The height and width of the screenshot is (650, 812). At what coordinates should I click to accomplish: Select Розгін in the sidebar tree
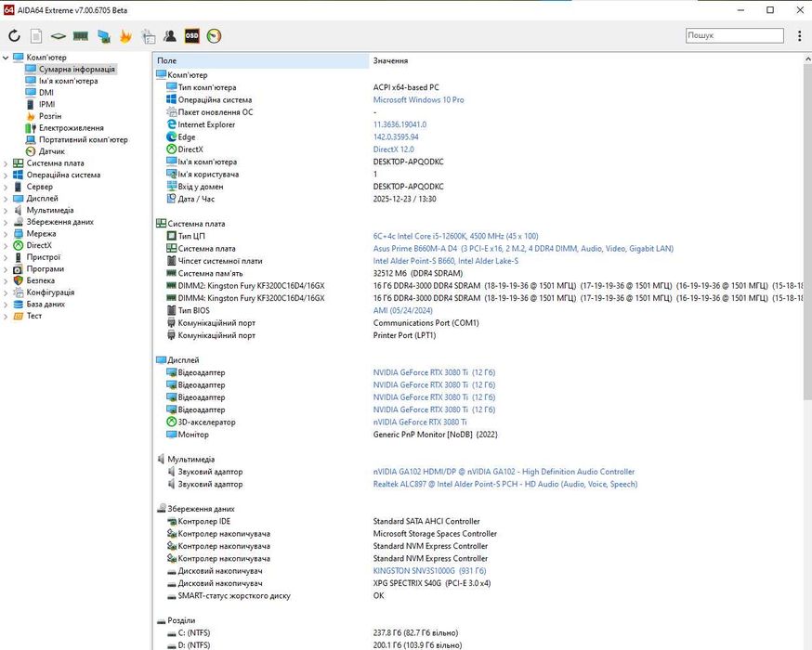tap(50, 116)
